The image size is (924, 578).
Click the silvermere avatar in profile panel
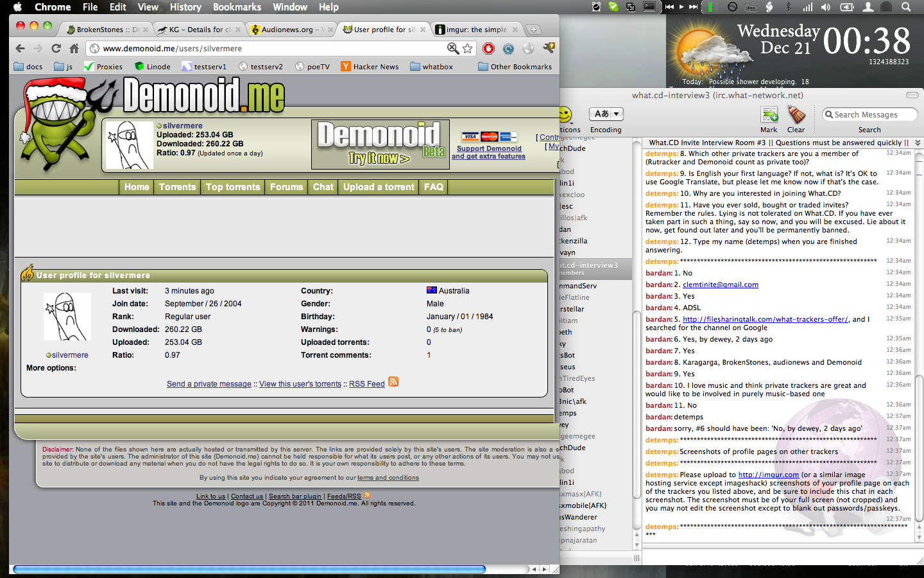click(67, 317)
